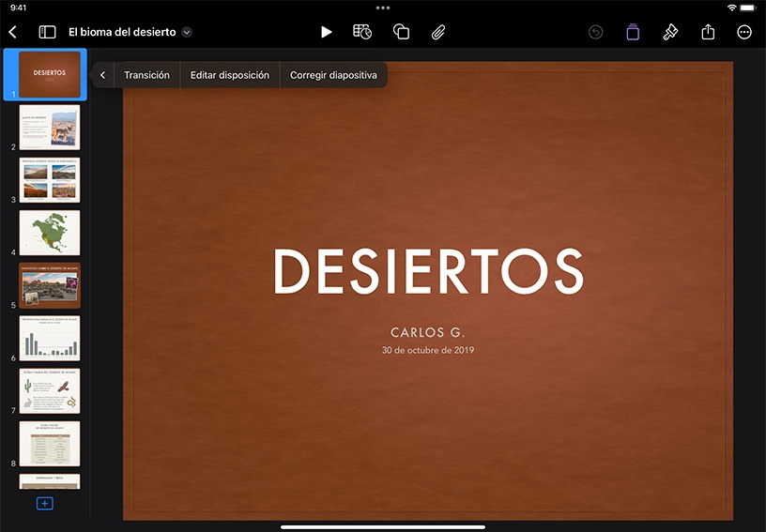Select slide 6 thumbnail with bar chart
Image resolution: width=766 pixels, height=532 pixels.
pyautogui.click(x=50, y=338)
